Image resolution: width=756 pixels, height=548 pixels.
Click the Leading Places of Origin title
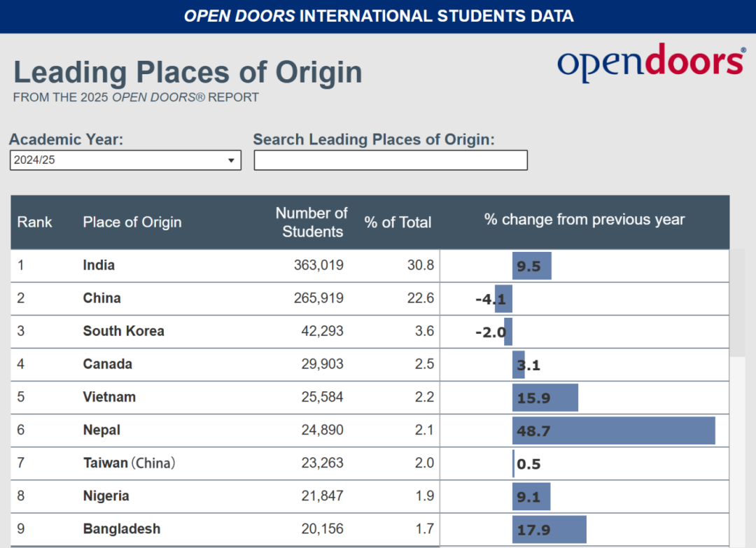tap(188, 73)
